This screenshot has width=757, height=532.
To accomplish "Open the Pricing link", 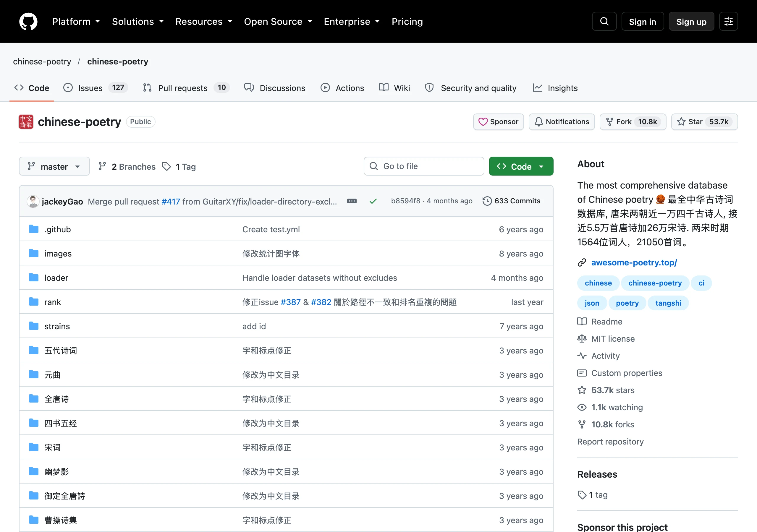I will (407, 21).
